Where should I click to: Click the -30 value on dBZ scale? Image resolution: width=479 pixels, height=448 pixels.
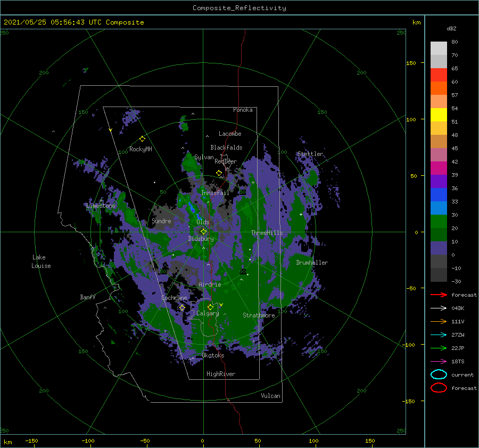456,281
